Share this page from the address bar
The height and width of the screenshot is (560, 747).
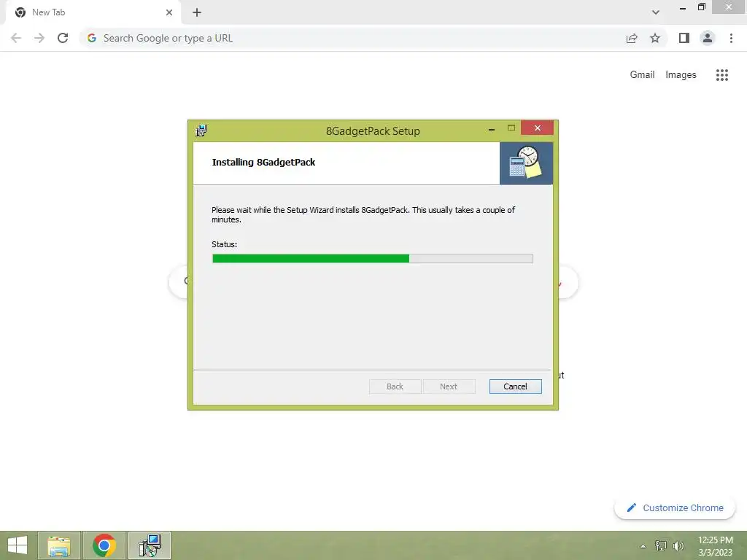point(632,38)
